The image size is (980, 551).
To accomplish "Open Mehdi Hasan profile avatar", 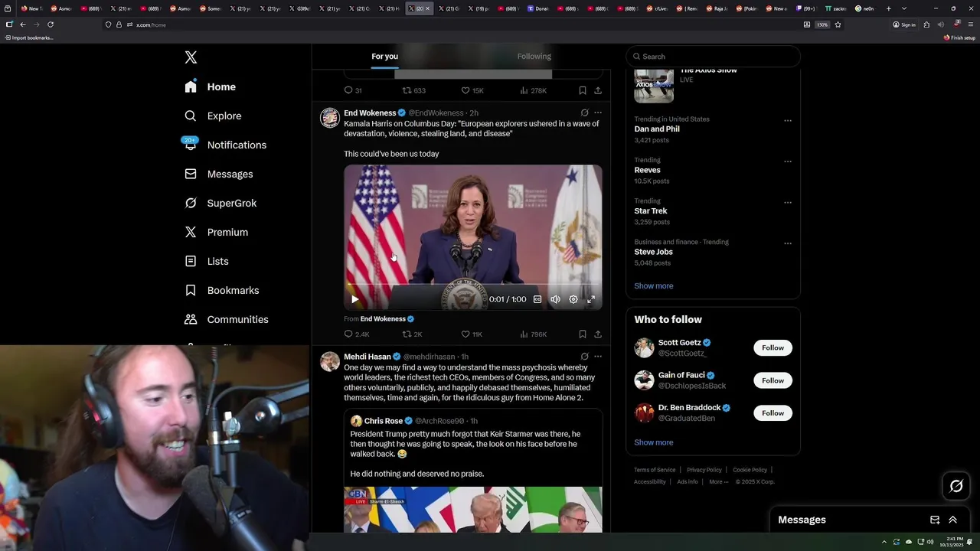I will 330,361.
